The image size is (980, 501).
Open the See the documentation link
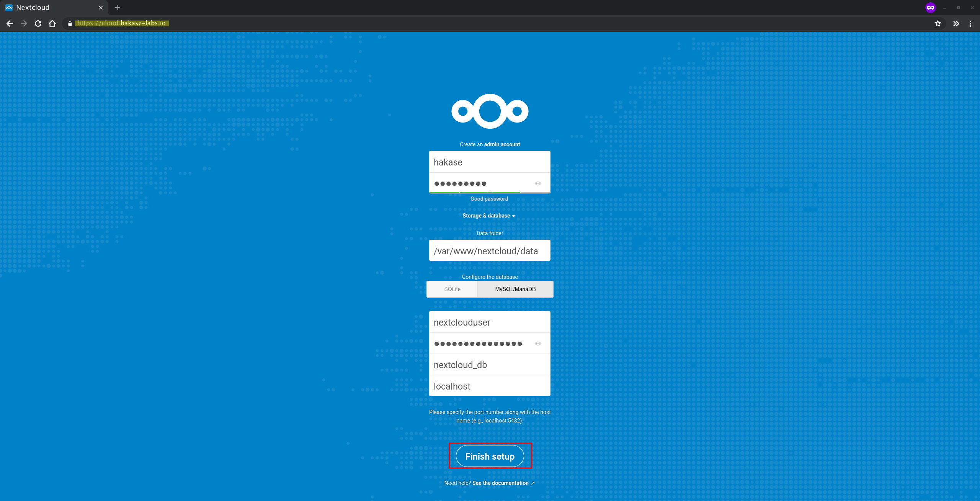coord(503,483)
